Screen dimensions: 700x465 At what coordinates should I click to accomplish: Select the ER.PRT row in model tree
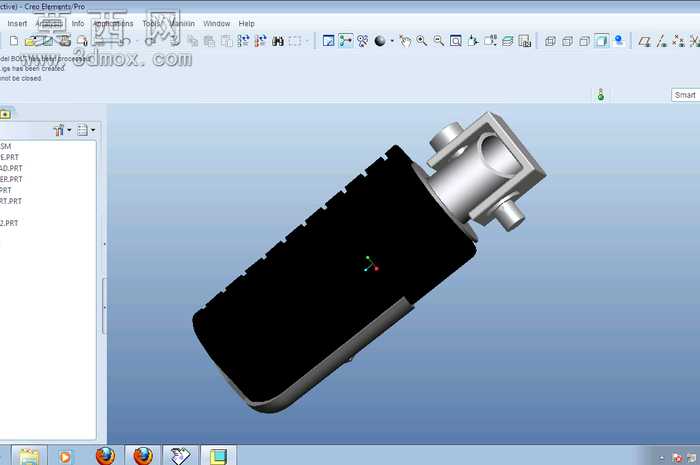(x=11, y=179)
